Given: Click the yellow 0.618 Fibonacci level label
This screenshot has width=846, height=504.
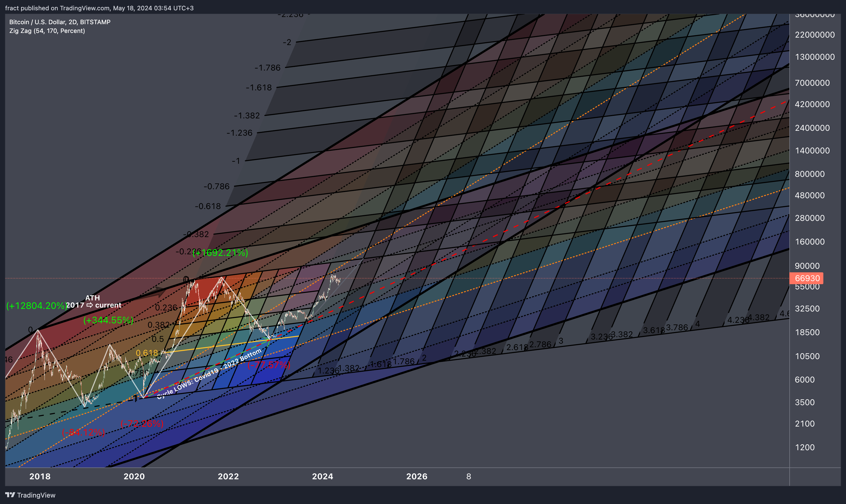Looking at the screenshot, I should (x=147, y=353).
